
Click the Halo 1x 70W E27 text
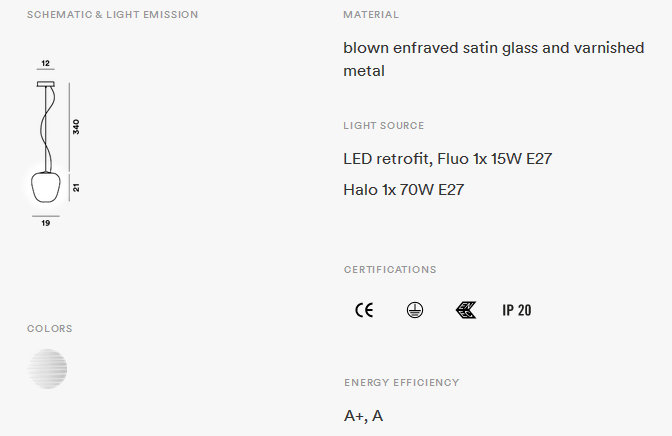[x=404, y=189]
